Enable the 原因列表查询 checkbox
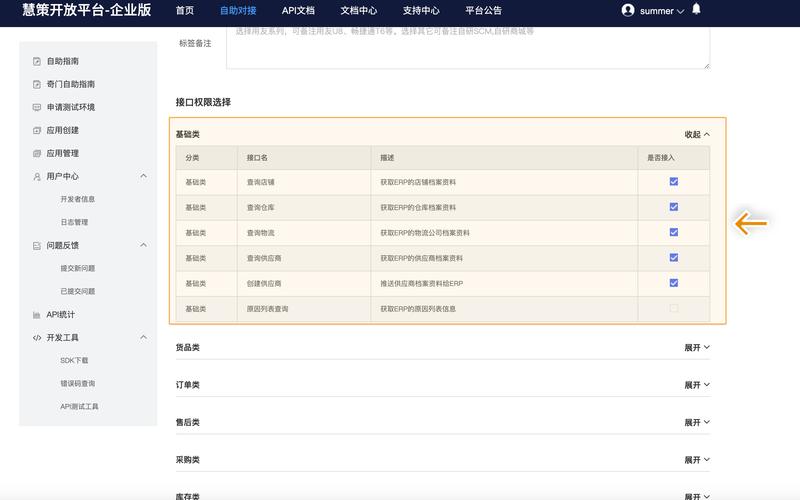This screenshot has width=800, height=500. (674, 308)
